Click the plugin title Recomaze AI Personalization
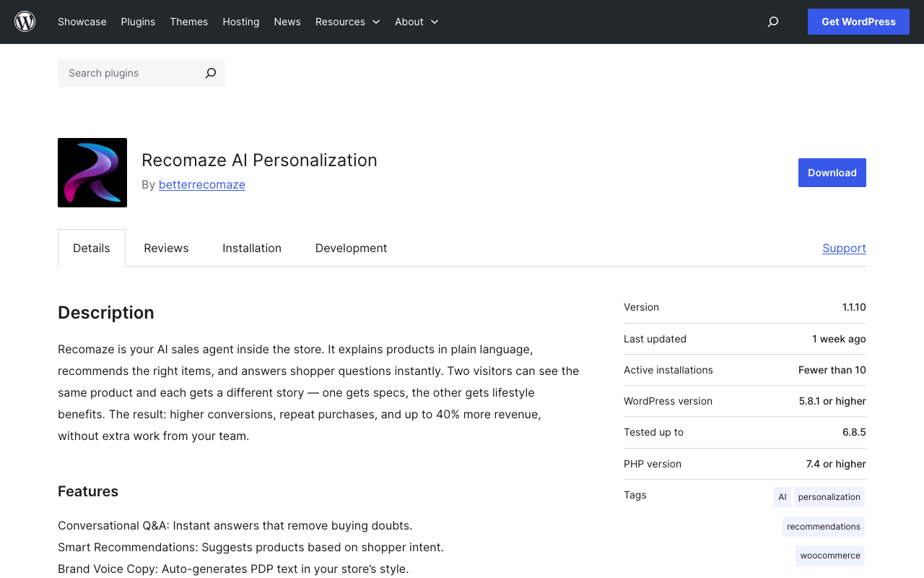Screen dimensions: 924x578 (x=259, y=160)
